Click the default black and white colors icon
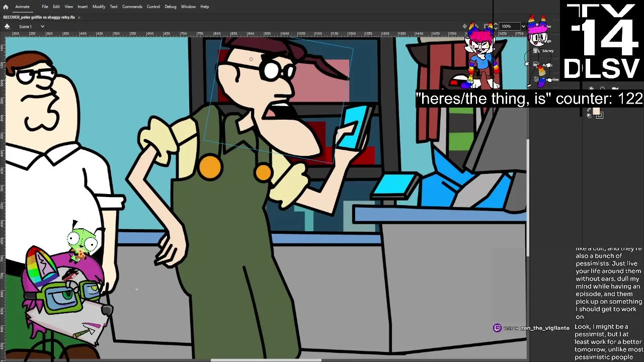Screen dimensions: 644x362 point(589,116)
